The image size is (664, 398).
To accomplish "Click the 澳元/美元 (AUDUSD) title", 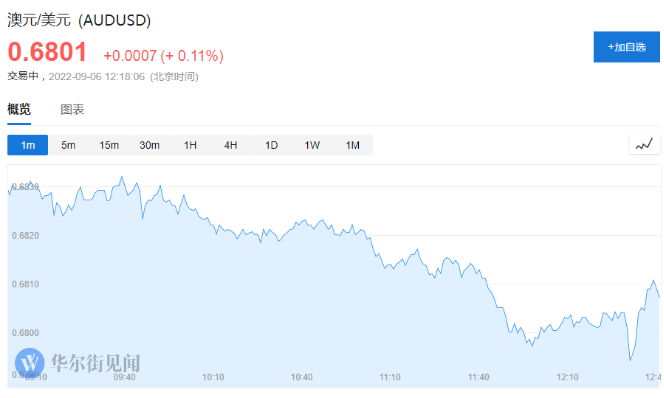I will [x=79, y=20].
